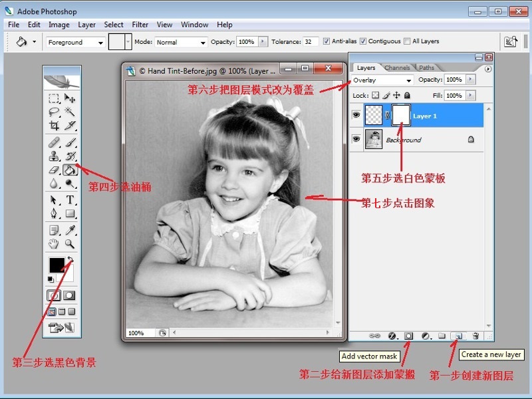The height and width of the screenshot is (399, 532).
Task: Toggle the Anti-alias checkbox
Action: click(x=327, y=41)
